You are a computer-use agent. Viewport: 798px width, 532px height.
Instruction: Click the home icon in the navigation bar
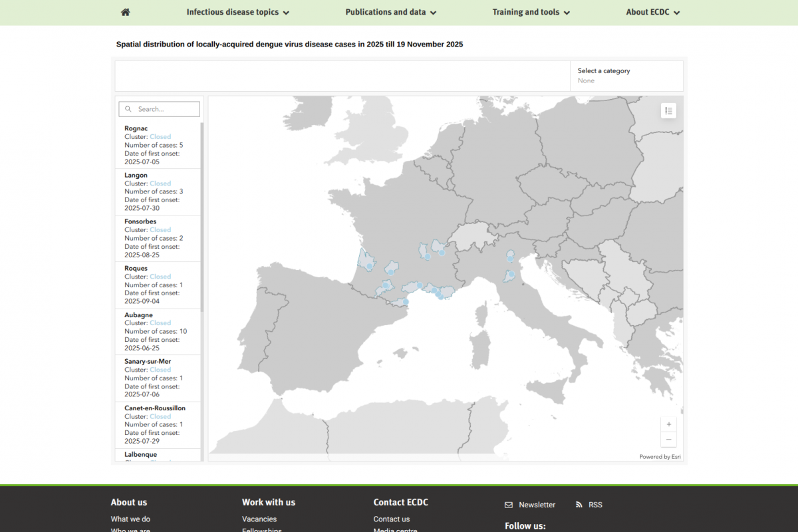tap(124, 12)
